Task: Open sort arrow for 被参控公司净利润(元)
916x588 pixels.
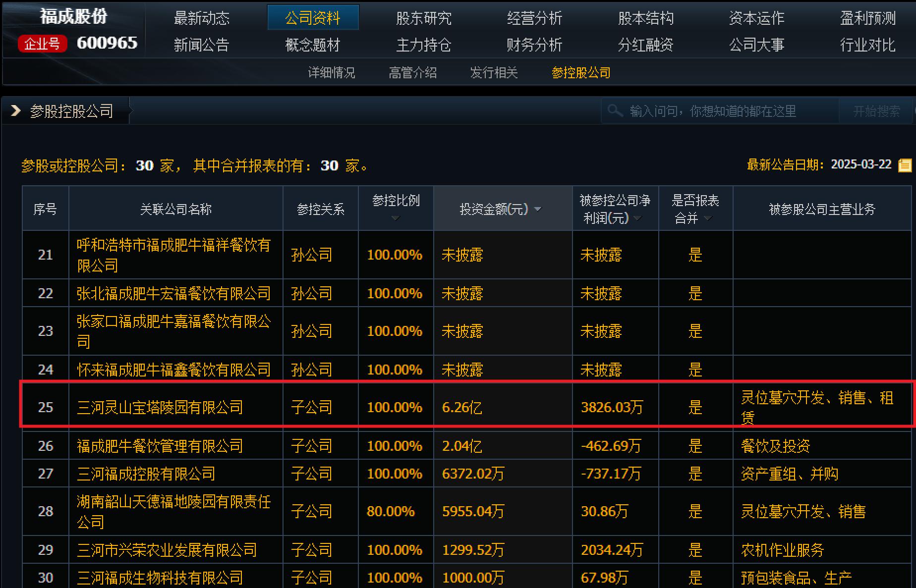Action: 638,218
